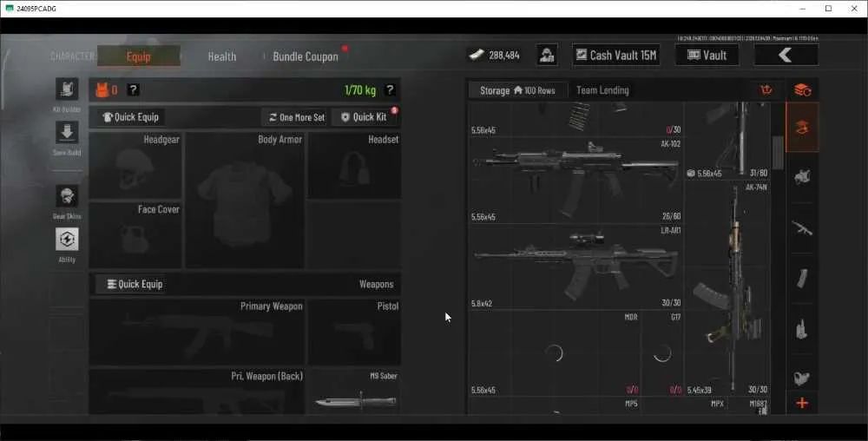Click the upper Quick Equip button

point(131,117)
